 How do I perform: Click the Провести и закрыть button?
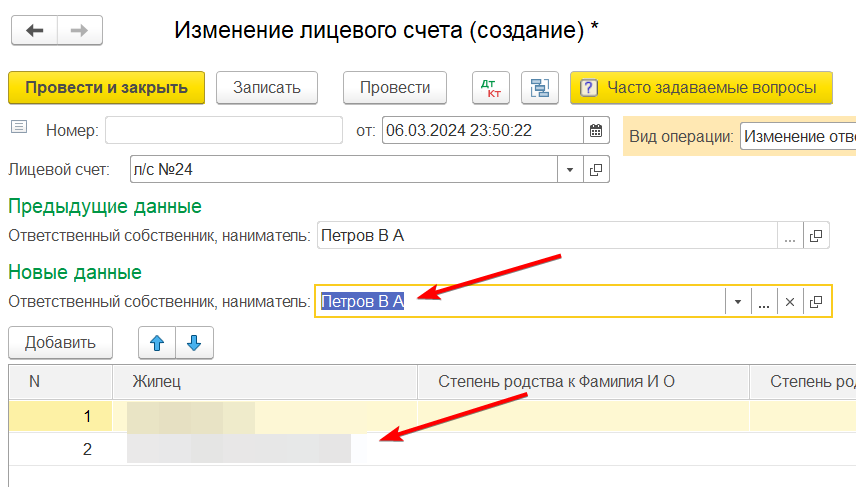(x=106, y=87)
